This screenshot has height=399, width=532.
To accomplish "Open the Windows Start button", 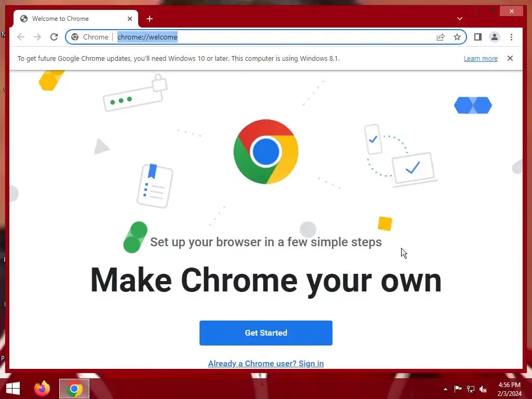I will [13, 389].
